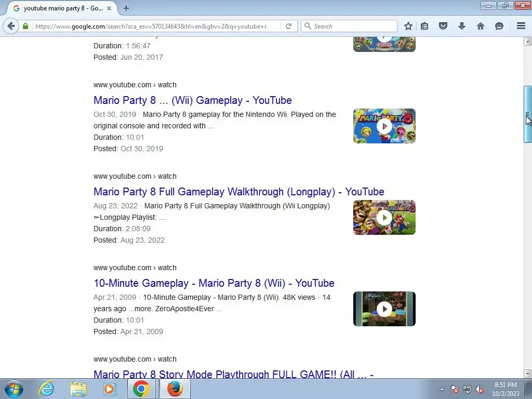
Task: Click 'Duration: 10:01' under Oct 30, 2019 result
Action: point(119,137)
